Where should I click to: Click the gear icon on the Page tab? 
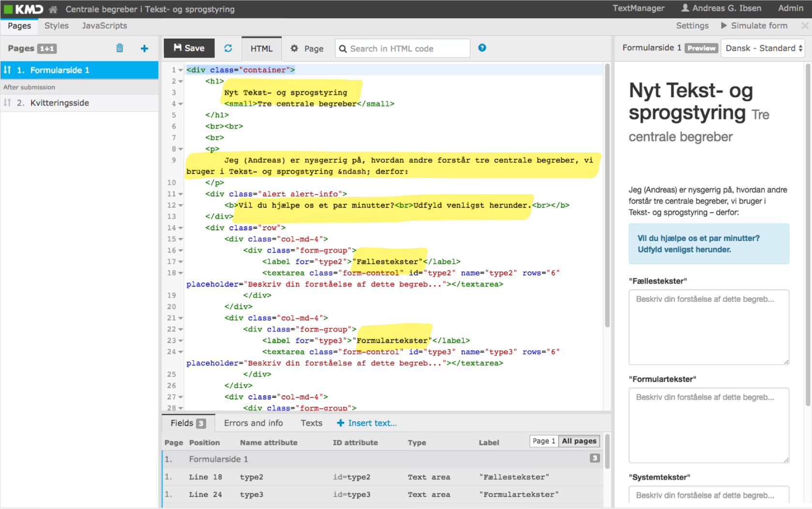(x=294, y=48)
